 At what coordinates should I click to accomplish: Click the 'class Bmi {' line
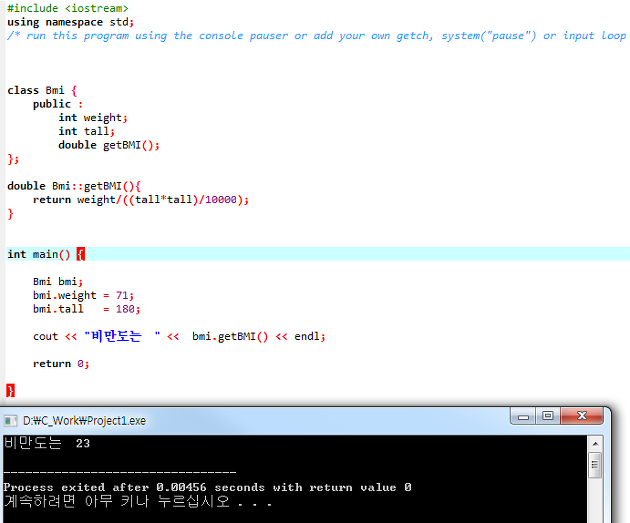click(x=42, y=90)
